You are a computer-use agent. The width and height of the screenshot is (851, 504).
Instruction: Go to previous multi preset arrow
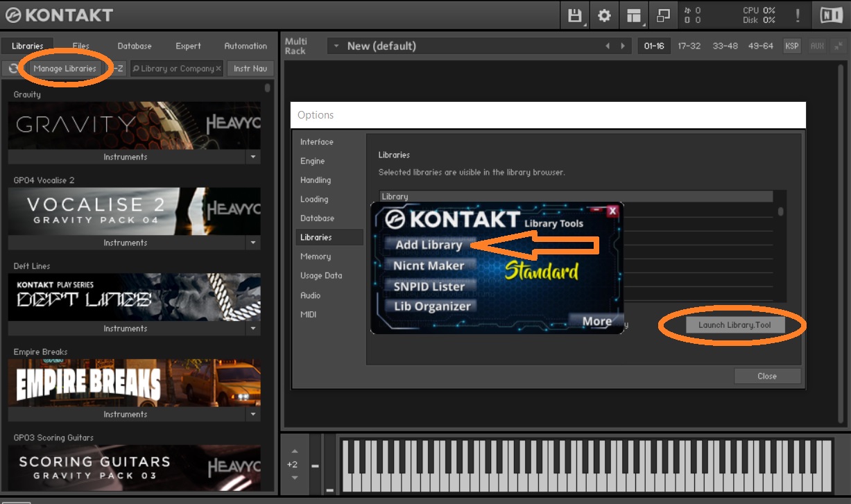coord(608,46)
